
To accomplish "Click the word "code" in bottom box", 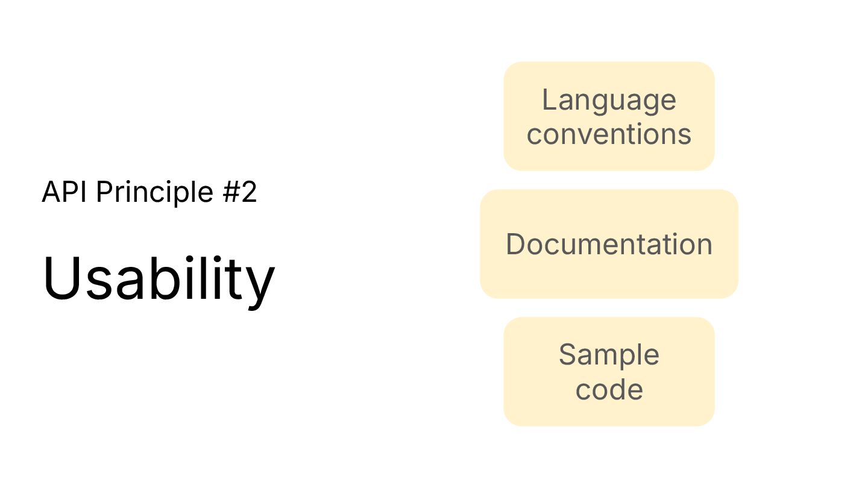I will click(x=609, y=389).
